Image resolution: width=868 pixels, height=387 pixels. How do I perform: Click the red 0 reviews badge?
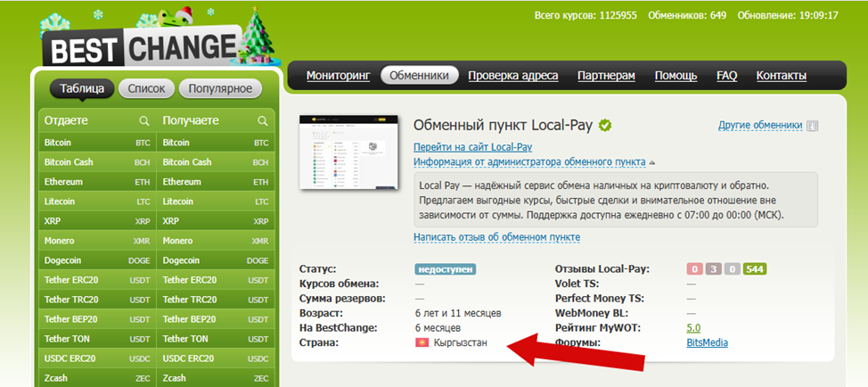[695, 269]
